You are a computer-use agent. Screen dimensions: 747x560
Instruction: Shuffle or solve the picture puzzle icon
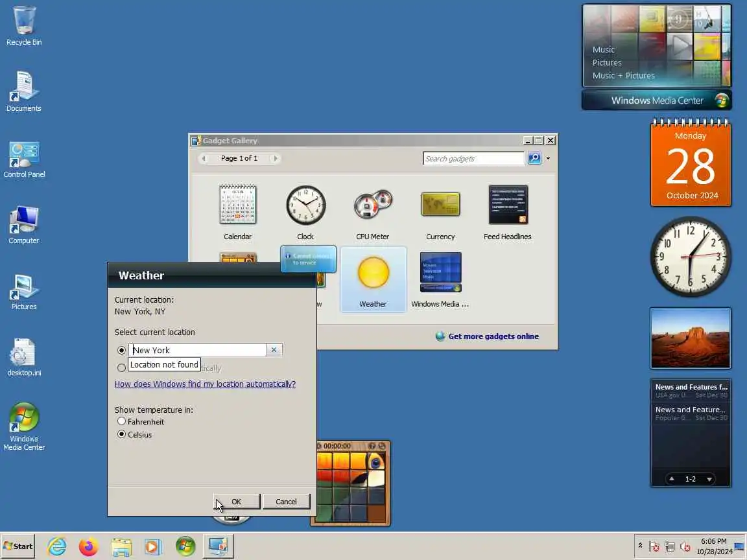(x=381, y=446)
